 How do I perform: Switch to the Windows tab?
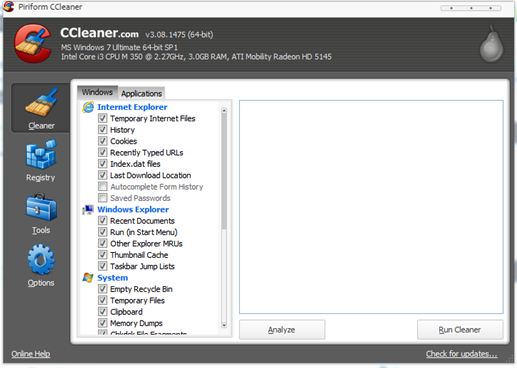coord(97,92)
